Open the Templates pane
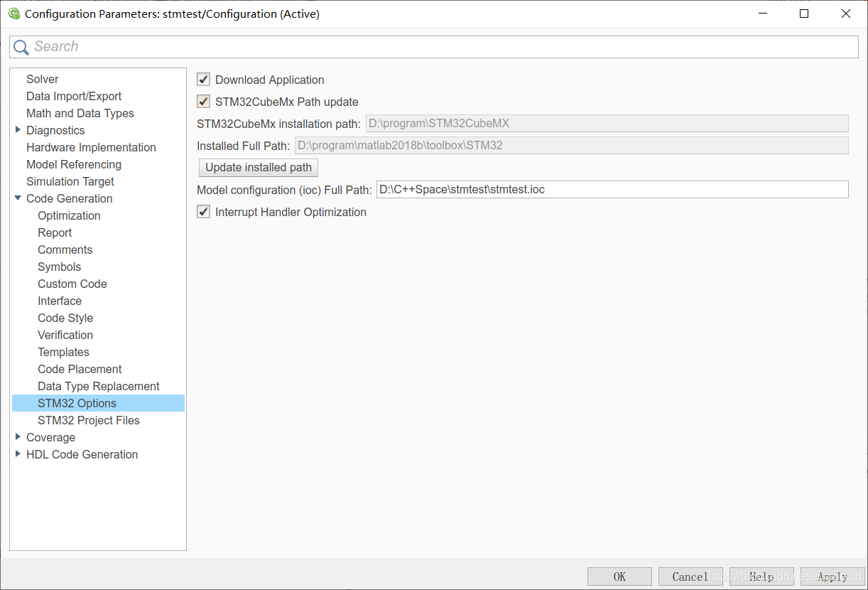 (64, 352)
